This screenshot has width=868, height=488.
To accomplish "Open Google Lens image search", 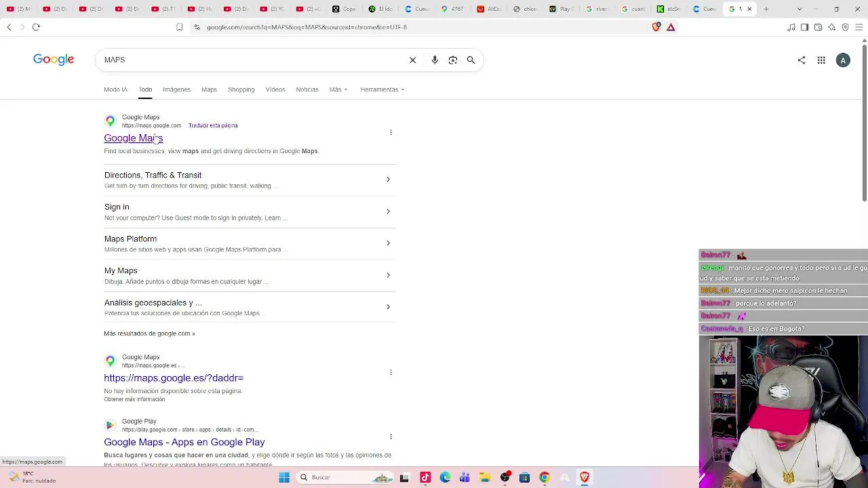I will click(x=453, y=60).
